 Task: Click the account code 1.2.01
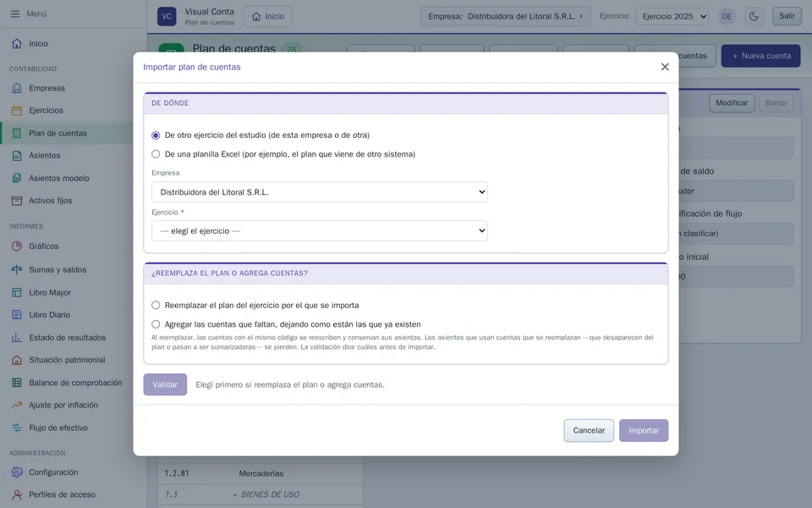coord(177,474)
